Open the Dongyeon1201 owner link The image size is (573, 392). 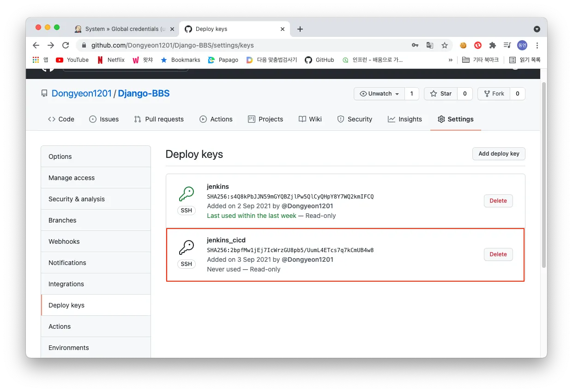coord(82,93)
